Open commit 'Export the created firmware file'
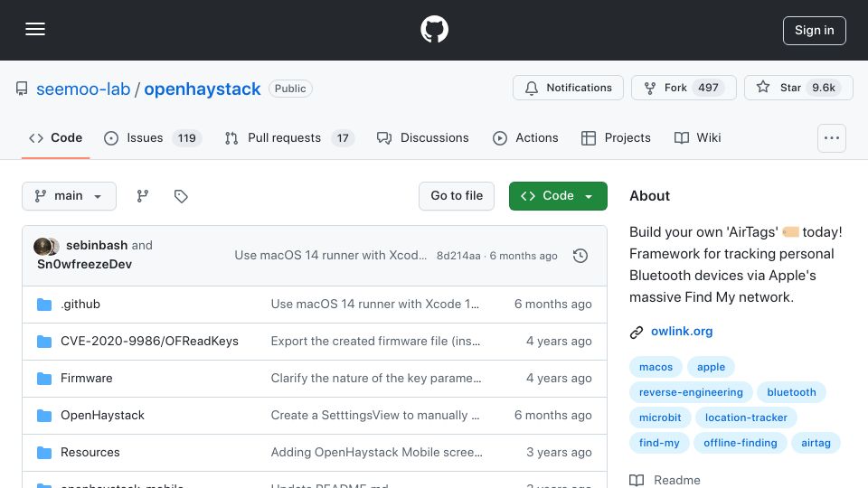868x488 pixels. tap(375, 342)
